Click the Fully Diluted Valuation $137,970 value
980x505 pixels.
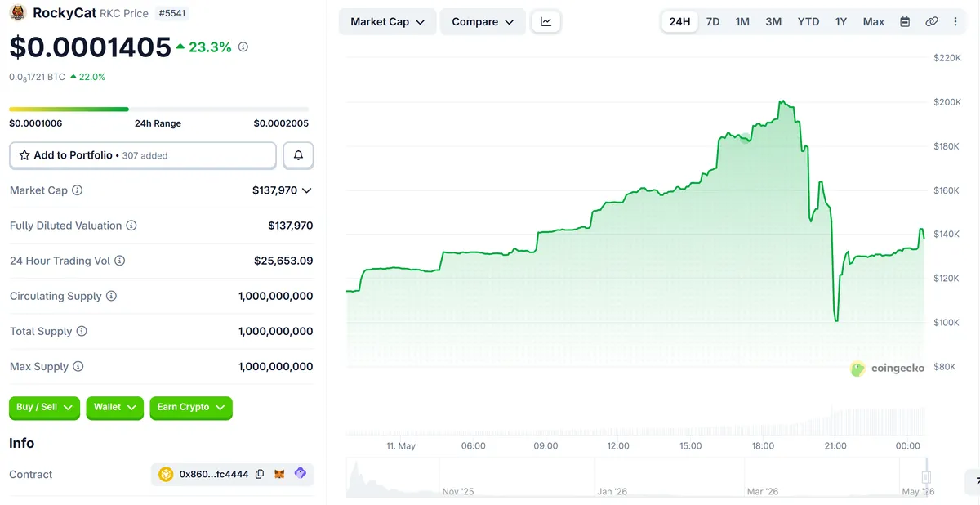(x=291, y=226)
